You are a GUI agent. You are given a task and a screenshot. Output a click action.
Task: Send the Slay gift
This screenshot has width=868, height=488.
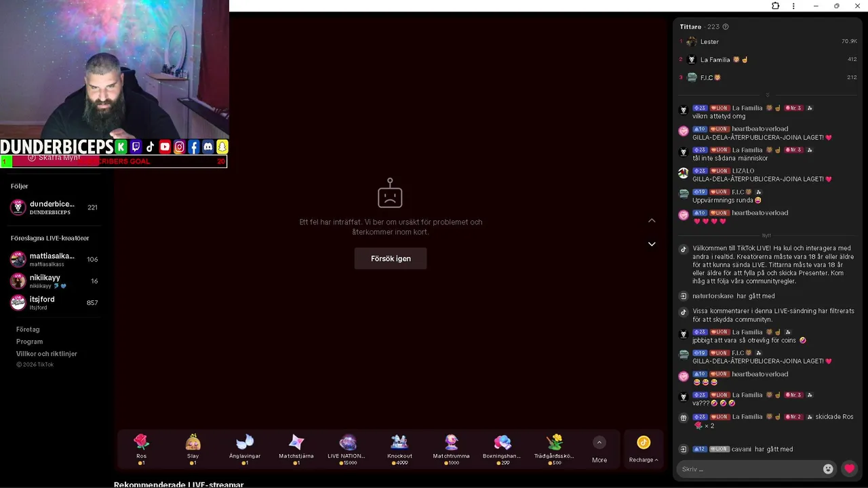[x=193, y=449]
